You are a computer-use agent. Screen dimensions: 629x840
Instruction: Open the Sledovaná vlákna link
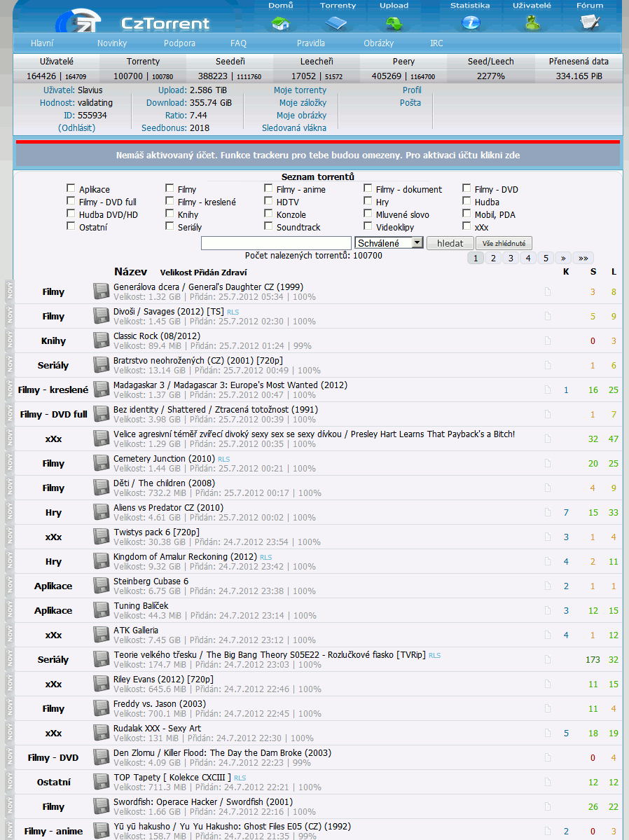(x=294, y=128)
